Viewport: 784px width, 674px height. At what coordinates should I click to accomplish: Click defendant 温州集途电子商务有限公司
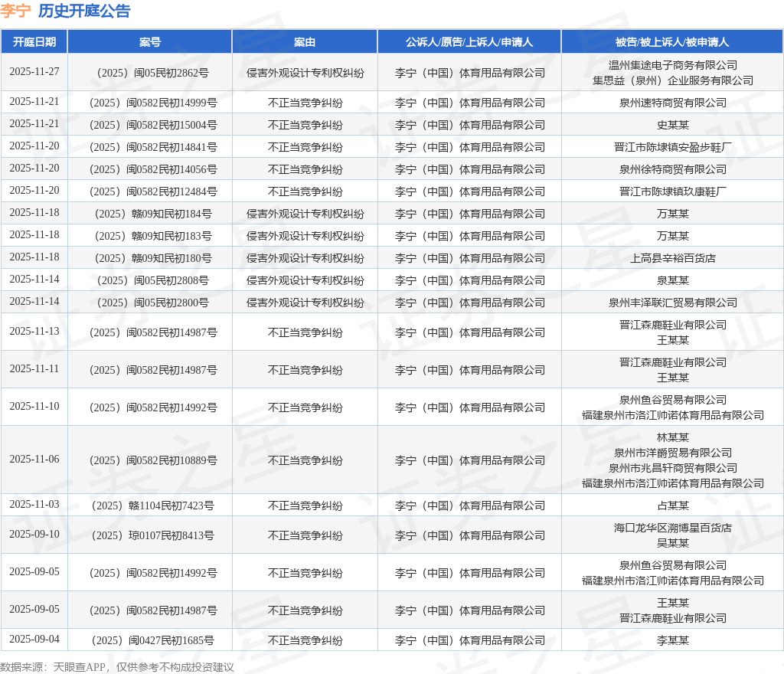click(672, 65)
